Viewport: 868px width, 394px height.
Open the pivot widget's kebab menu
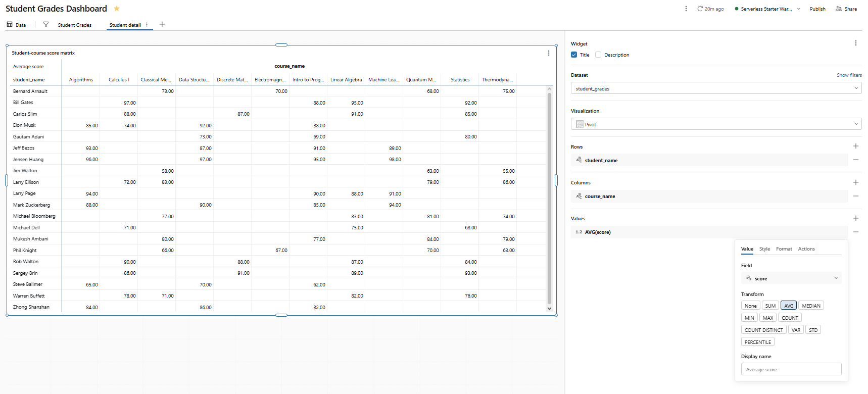(549, 53)
